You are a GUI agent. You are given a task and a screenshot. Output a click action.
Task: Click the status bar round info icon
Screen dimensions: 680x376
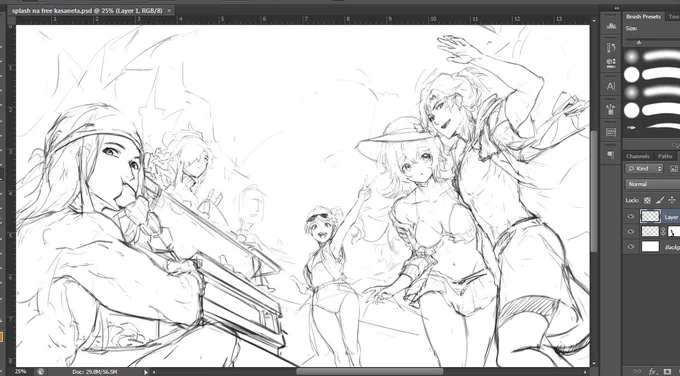40,372
